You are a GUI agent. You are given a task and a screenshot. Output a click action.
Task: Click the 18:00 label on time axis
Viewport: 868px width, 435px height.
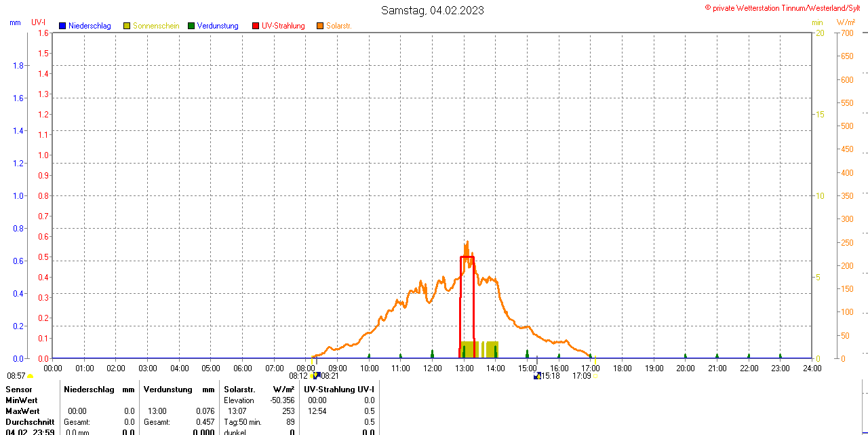(623, 368)
